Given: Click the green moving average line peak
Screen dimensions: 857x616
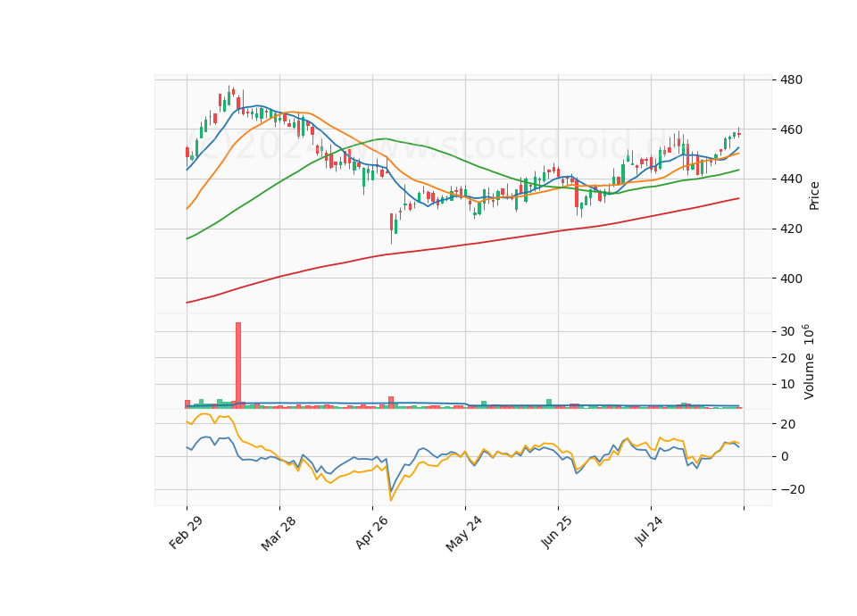Looking at the screenshot, I should click(x=386, y=138).
